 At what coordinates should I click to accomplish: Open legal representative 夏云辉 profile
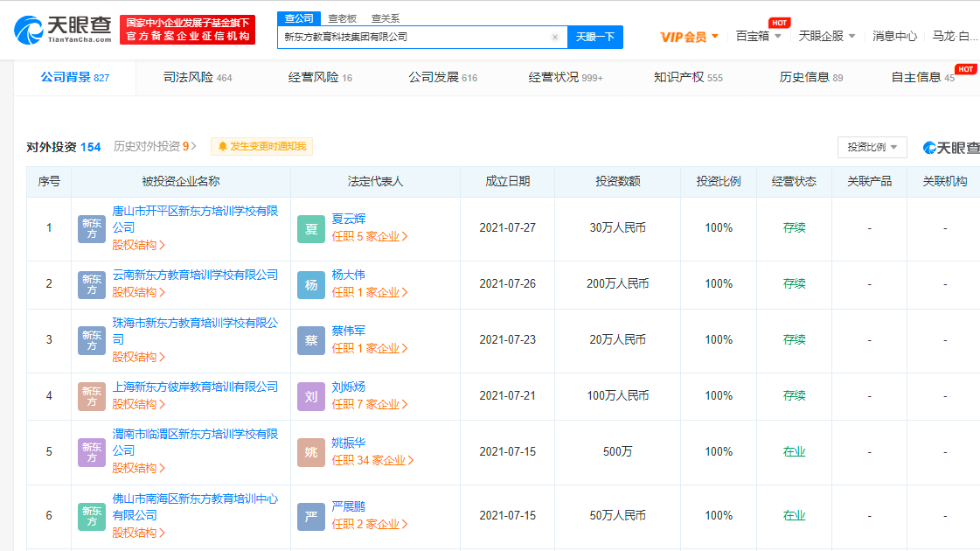tap(348, 219)
